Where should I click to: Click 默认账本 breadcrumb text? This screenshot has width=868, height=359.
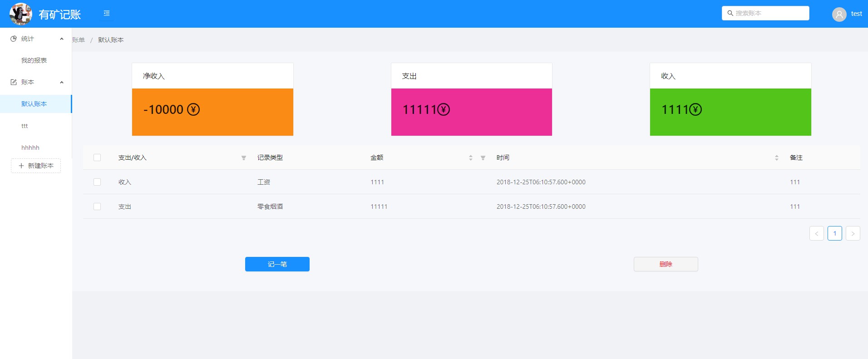111,40
